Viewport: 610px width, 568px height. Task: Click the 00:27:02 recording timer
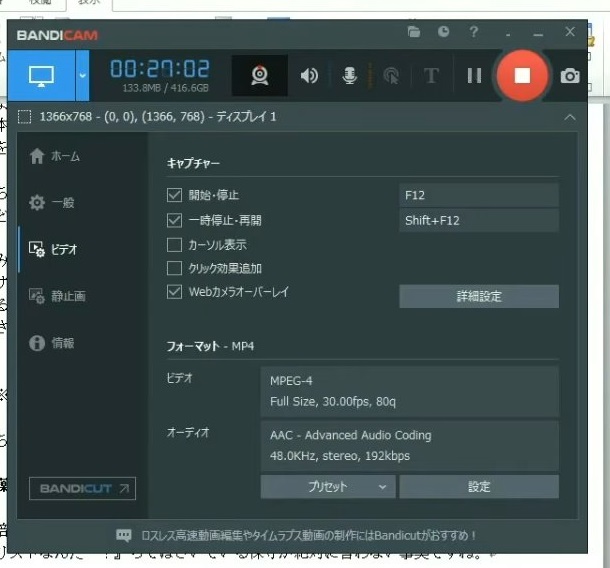pos(160,69)
